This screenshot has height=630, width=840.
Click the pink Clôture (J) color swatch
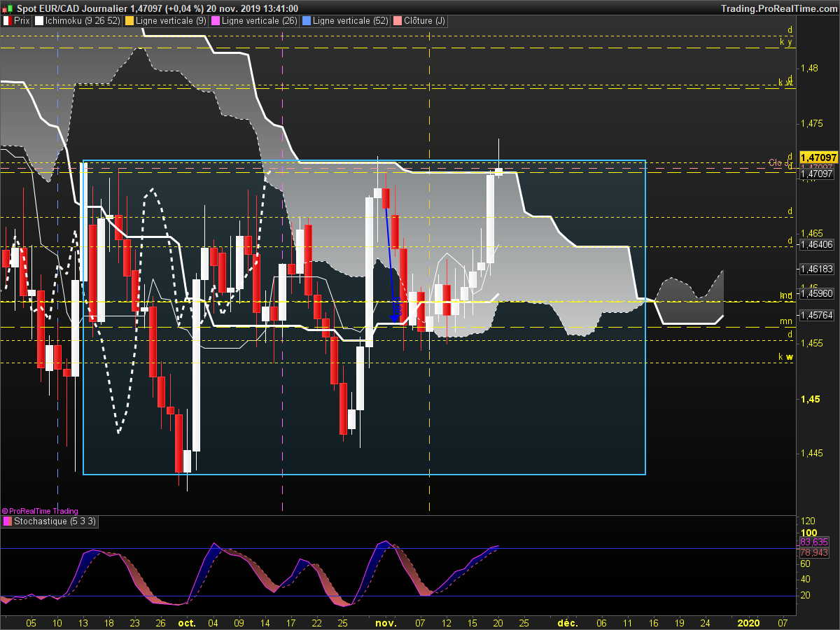click(x=397, y=21)
